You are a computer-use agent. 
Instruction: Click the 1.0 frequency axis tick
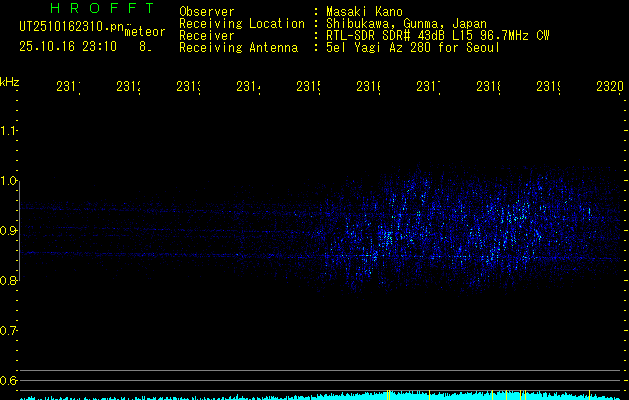[9, 180]
